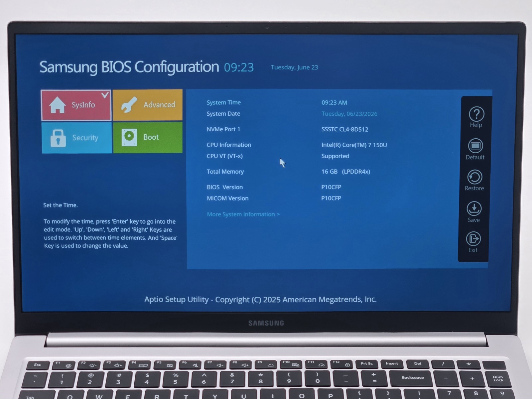The height and width of the screenshot is (399, 532).
Task: Click the hard drive icon on Boot
Action: click(x=129, y=137)
